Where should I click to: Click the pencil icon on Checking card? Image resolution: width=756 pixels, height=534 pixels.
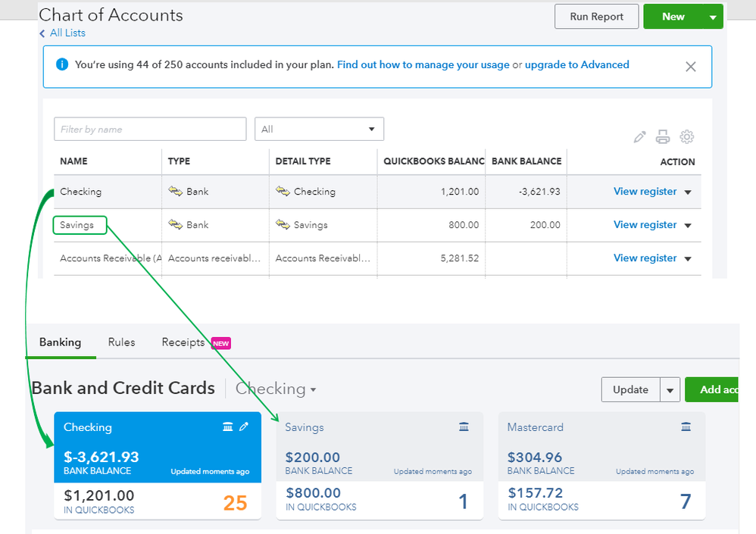pyautogui.click(x=244, y=427)
